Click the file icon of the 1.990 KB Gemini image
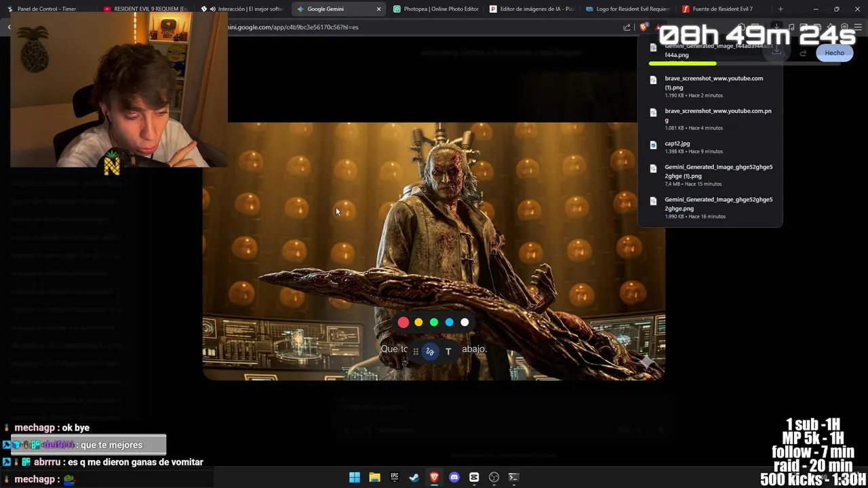Image resolution: width=868 pixels, height=488 pixels. (653, 201)
